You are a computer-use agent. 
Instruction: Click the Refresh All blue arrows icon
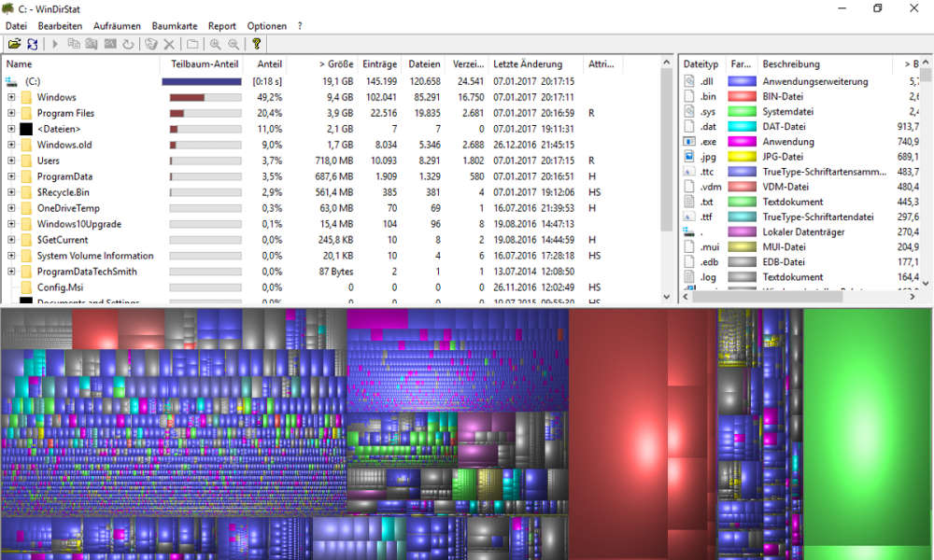point(32,44)
